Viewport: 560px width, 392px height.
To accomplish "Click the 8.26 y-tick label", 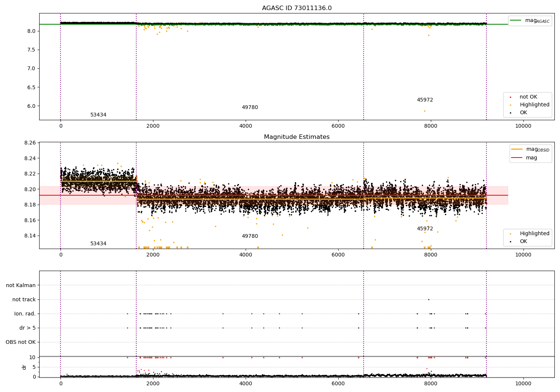I will [29, 143].
